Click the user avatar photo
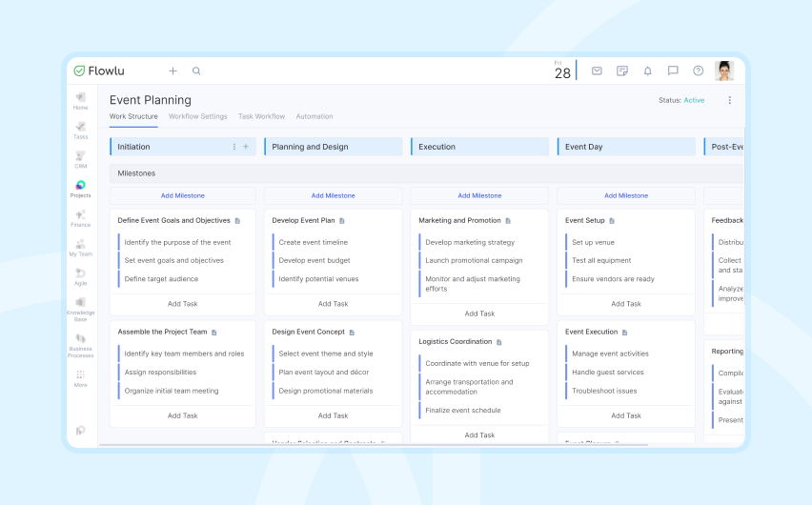 724,71
